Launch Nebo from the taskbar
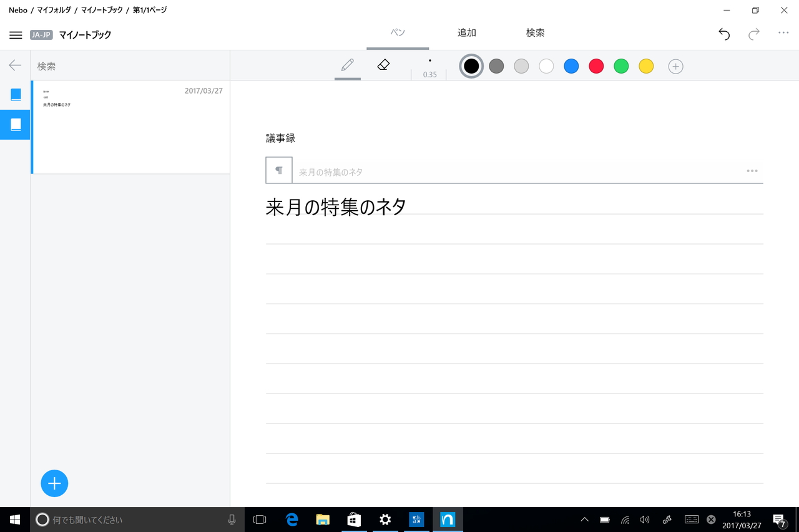799x532 pixels. tap(448, 519)
